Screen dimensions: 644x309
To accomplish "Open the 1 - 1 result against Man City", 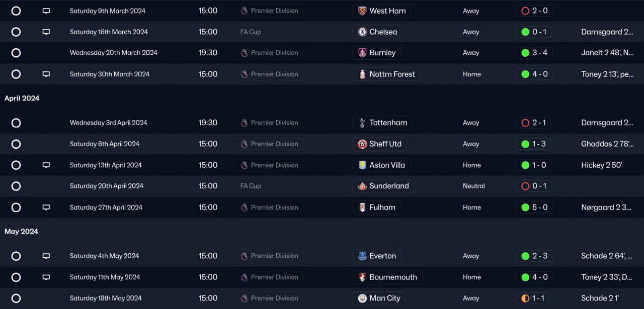I will point(534,298).
